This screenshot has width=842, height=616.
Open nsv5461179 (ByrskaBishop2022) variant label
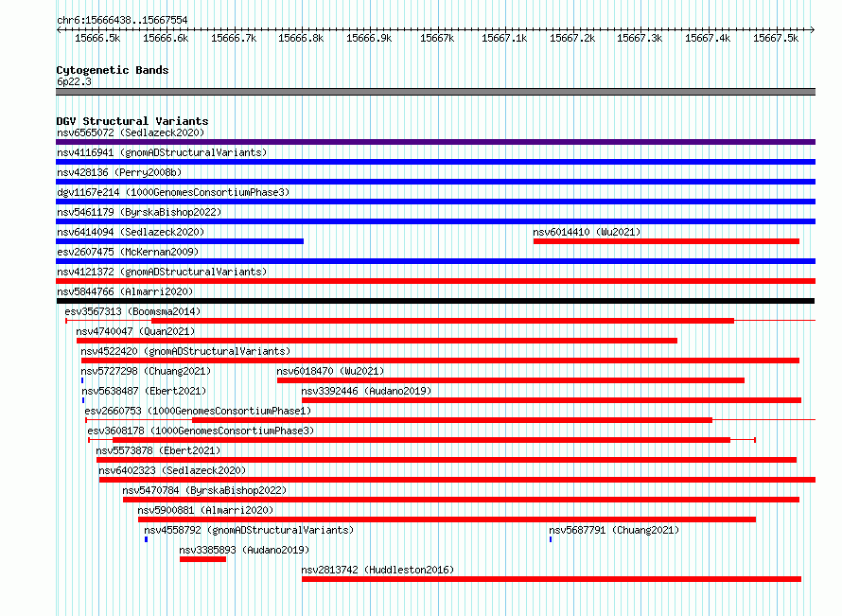[139, 212]
